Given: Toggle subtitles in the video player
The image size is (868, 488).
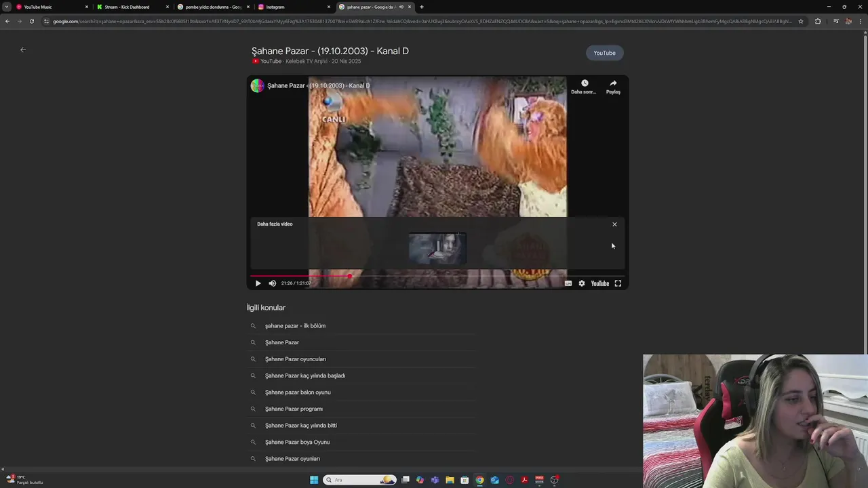Looking at the screenshot, I should pyautogui.click(x=568, y=283).
